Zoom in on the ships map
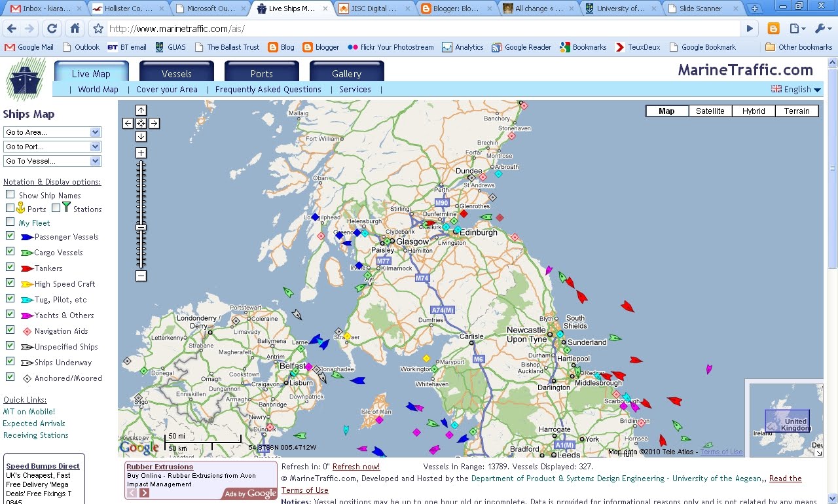Screen dimensions: 838x504 (141, 153)
